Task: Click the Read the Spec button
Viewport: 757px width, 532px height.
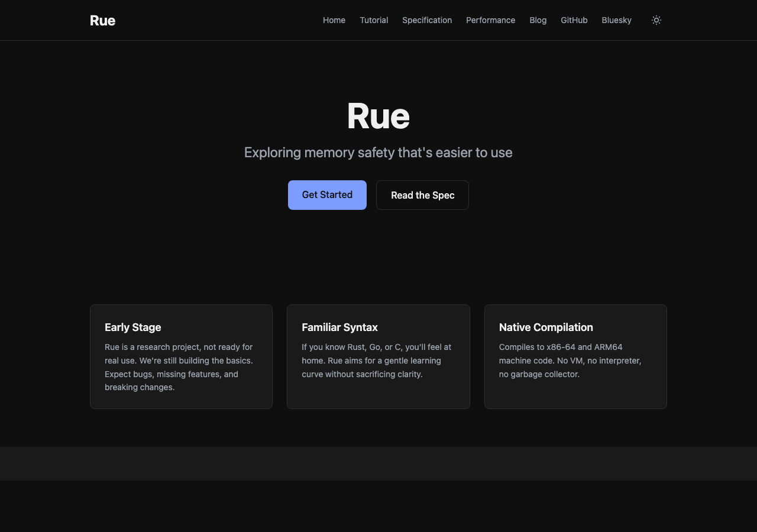Action: 422,194
